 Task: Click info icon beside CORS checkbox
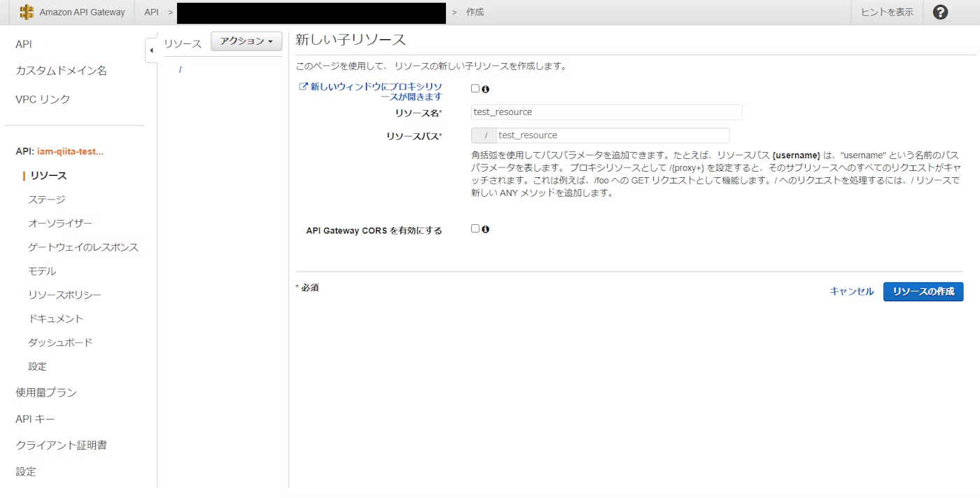coord(485,229)
